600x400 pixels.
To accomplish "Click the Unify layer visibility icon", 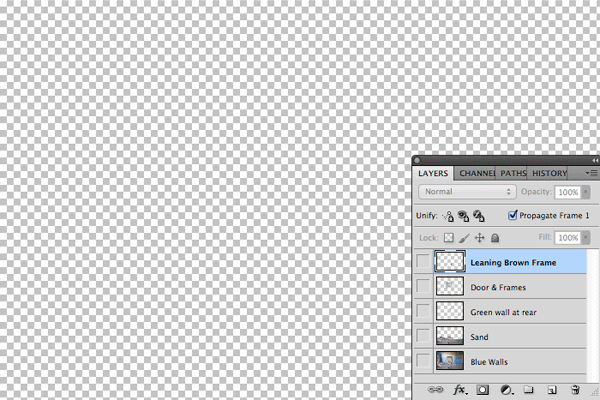I will pyautogui.click(x=463, y=216).
